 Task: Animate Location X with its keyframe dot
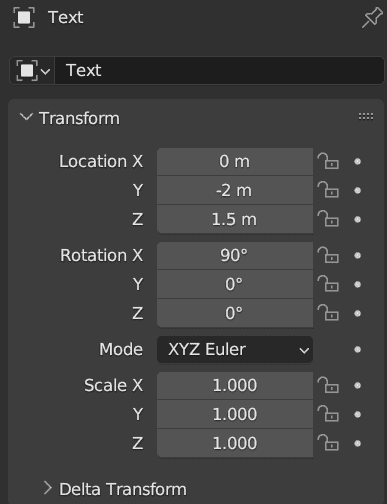click(357, 162)
